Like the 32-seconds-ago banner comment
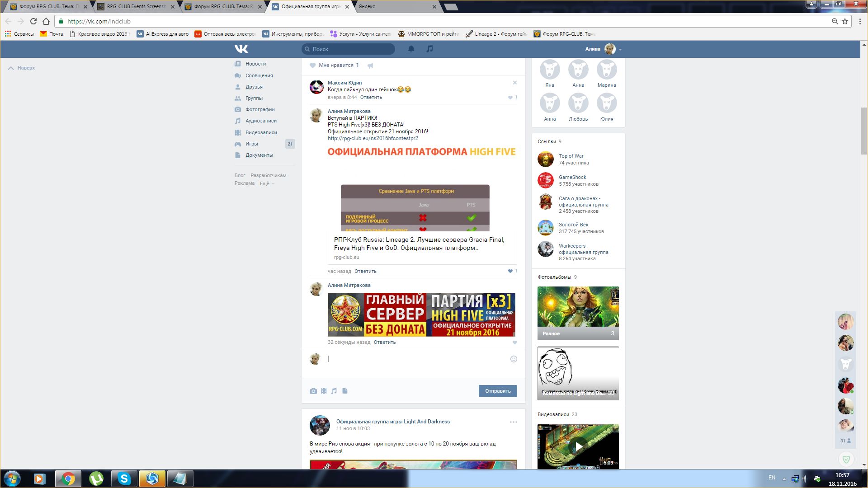 pyautogui.click(x=514, y=343)
